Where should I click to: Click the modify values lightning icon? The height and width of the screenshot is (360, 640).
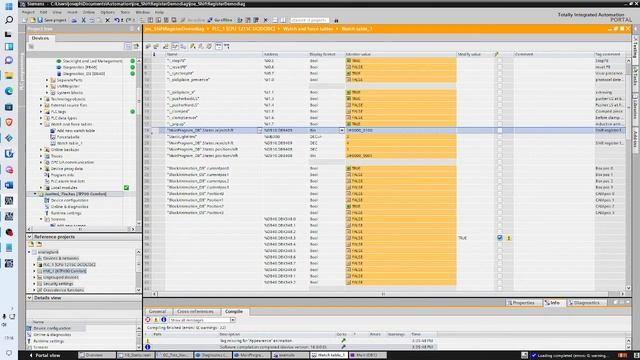(x=193, y=47)
